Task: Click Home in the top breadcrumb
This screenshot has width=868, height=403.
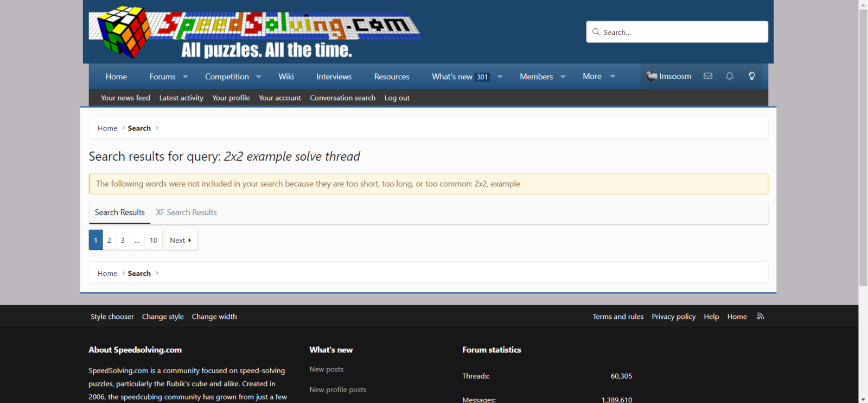Action: 107,128
